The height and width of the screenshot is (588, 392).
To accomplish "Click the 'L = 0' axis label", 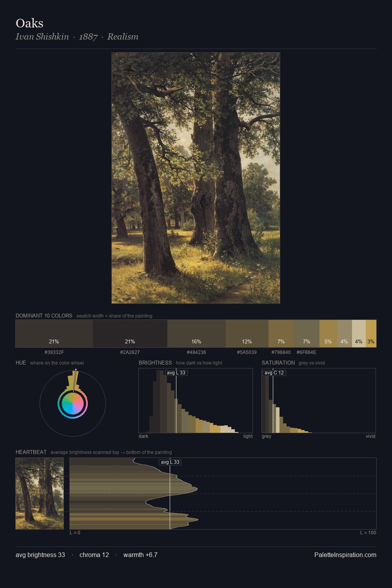I will pyautogui.click(x=75, y=533).
